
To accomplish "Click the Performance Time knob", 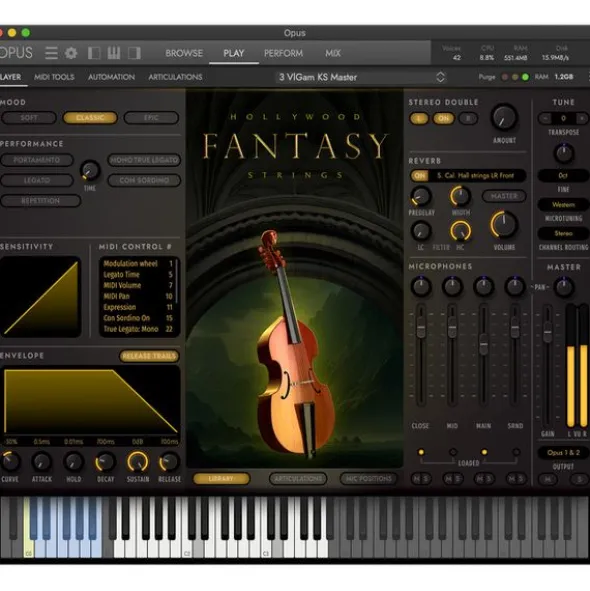I will click(90, 170).
